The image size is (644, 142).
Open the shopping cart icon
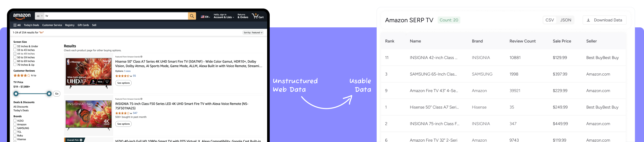coord(255,16)
